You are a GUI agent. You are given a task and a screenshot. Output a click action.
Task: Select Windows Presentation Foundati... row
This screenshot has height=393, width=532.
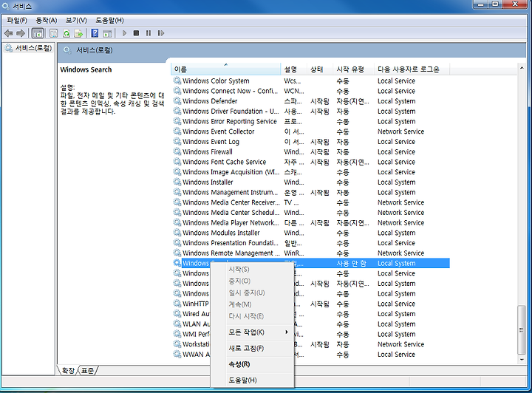coord(310,243)
